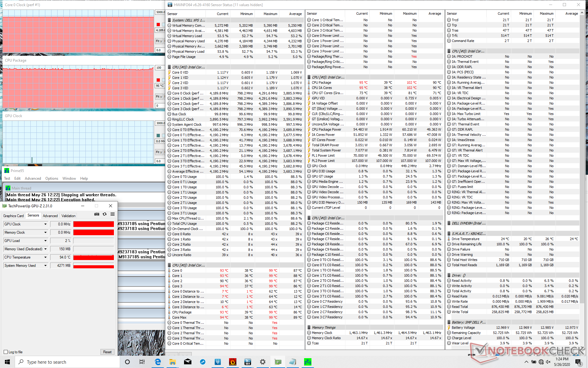Open the blue wrench app in the taskbar

click(202, 362)
